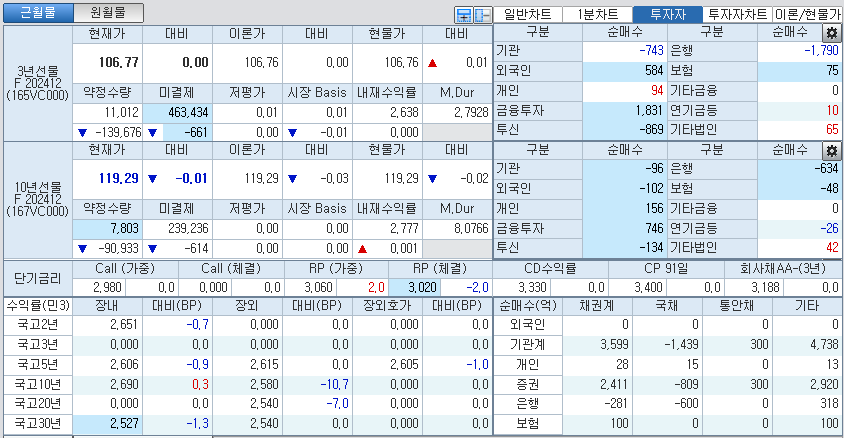Open gear settings for 3년선물 investor table
The image size is (844, 438).
(832, 33)
